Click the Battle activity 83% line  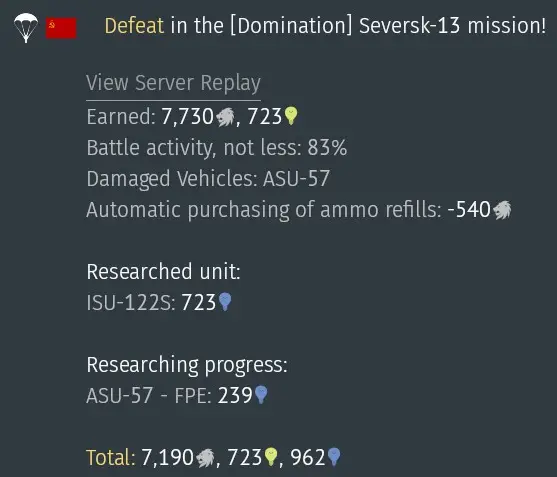coord(217,147)
